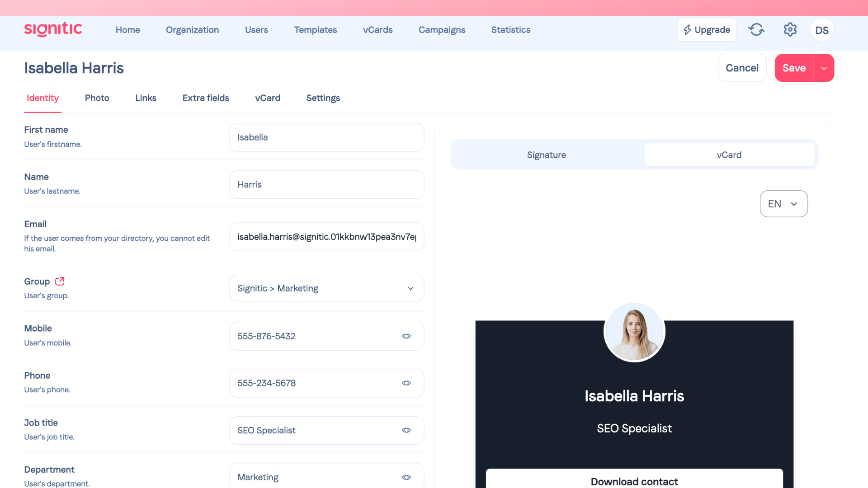Toggle Phone field visibility eye
868x488 pixels.
406,383
